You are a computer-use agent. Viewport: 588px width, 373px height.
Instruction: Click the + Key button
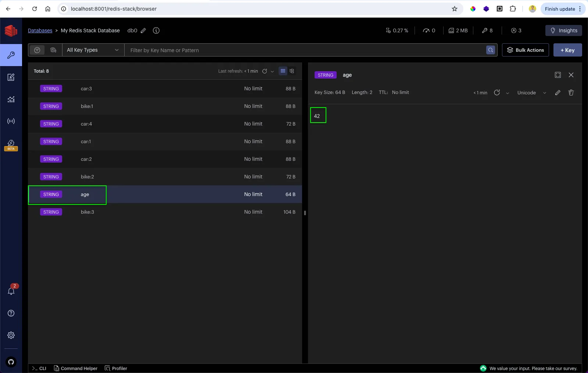[567, 50]
